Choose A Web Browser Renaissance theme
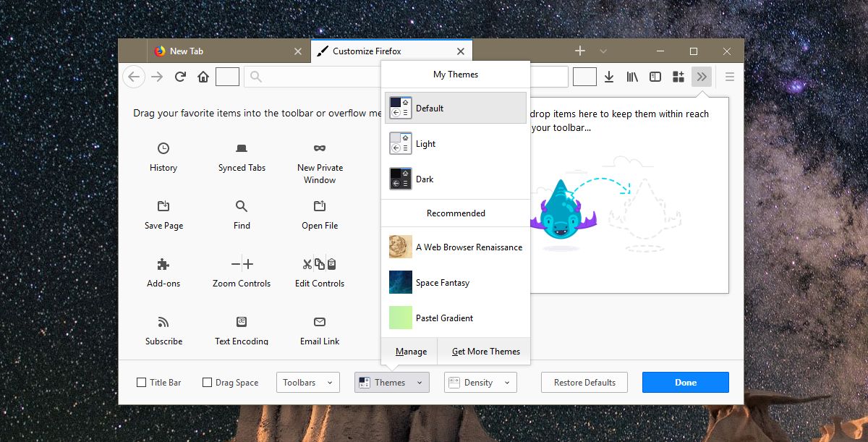 [456, 247]
